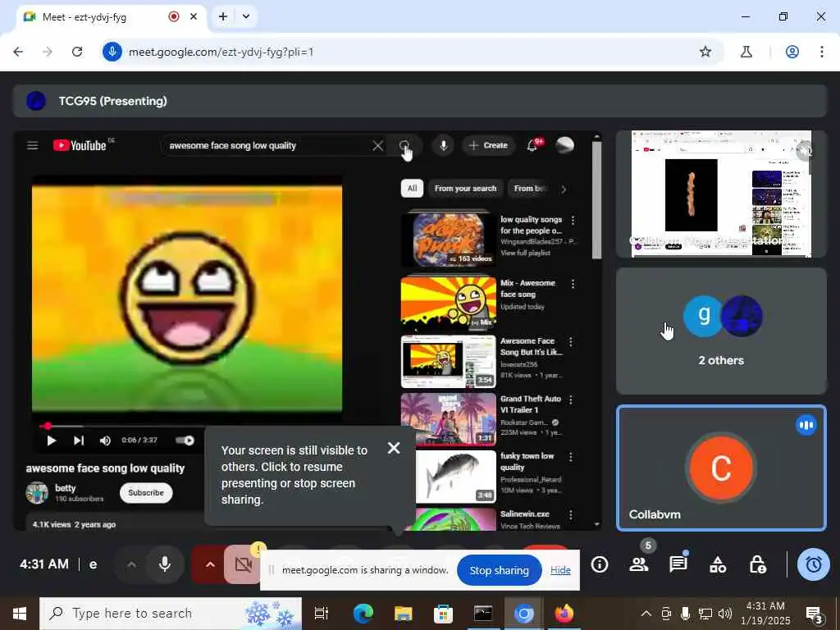Mute the YouTube video volume
The height and width of the screenshot is (630, 840).
105,441
